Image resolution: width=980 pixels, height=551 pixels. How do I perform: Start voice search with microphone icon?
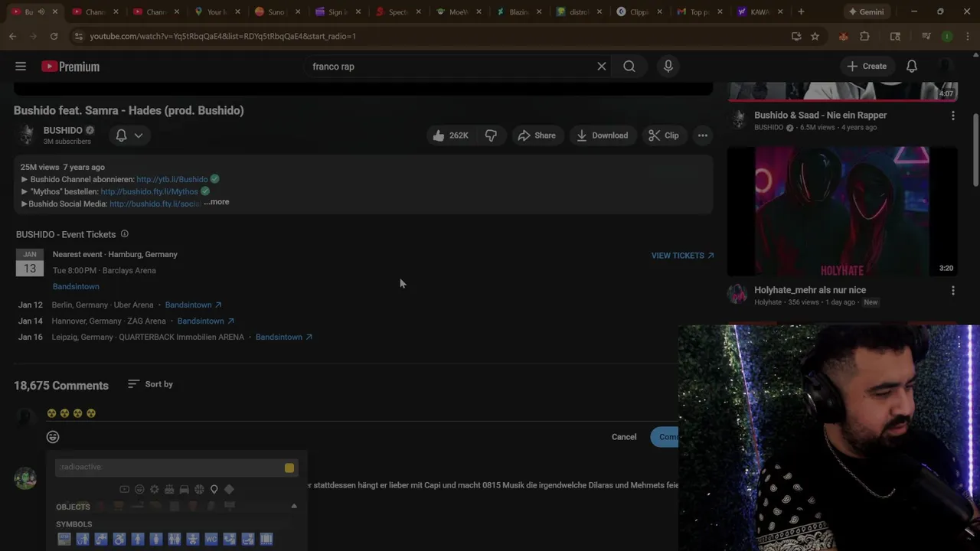click(x=668, y=67)
